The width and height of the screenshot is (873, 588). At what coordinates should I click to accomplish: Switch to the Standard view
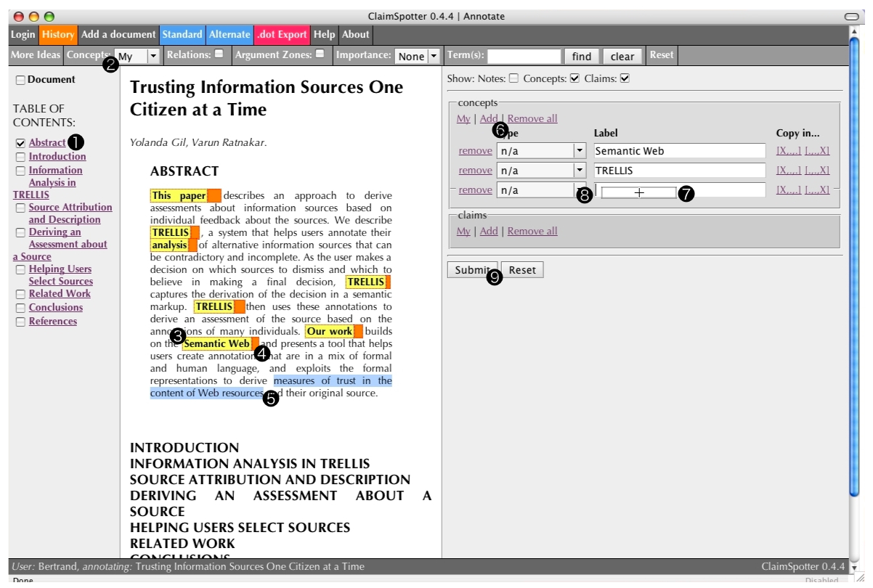(182, 34)
